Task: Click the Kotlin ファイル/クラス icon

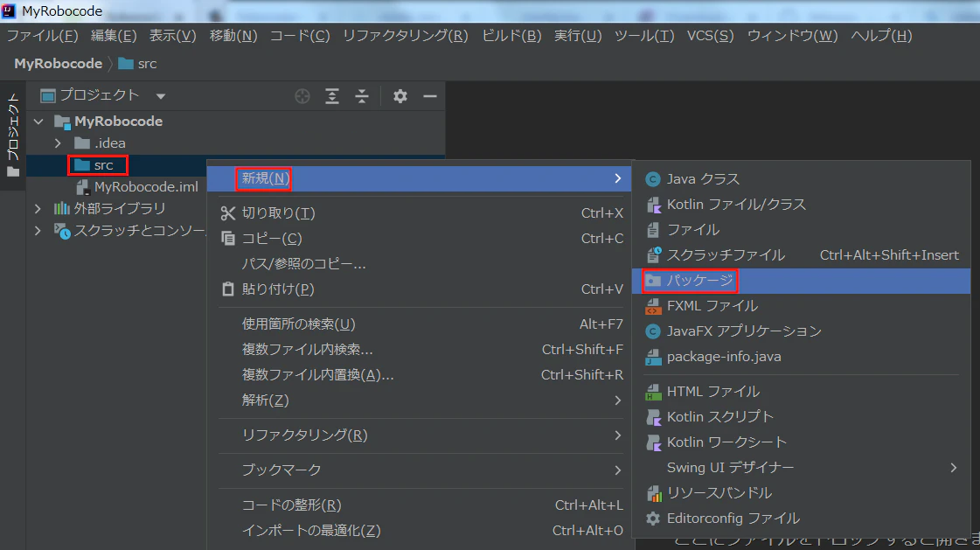Action: click(x=653, y=205)
